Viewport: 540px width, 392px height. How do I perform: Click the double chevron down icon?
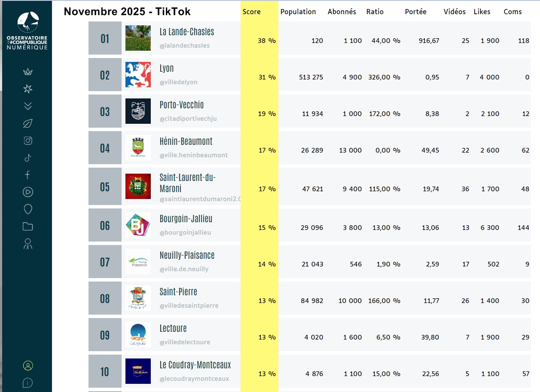pyautogui.click(x=28, y=106)
